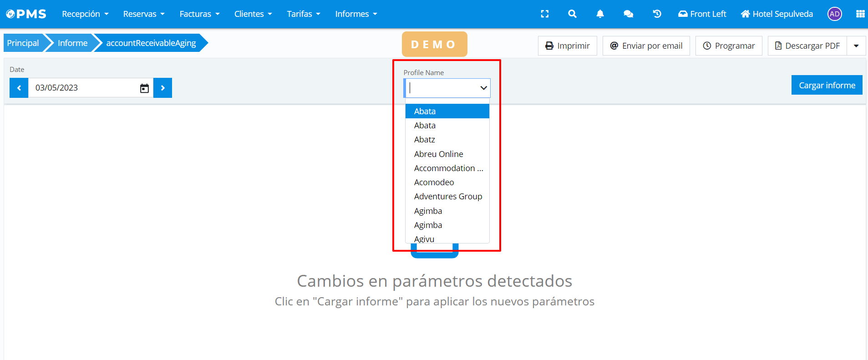Click the Cargar informe button
The image size is (868, 360).
[827, 85]
